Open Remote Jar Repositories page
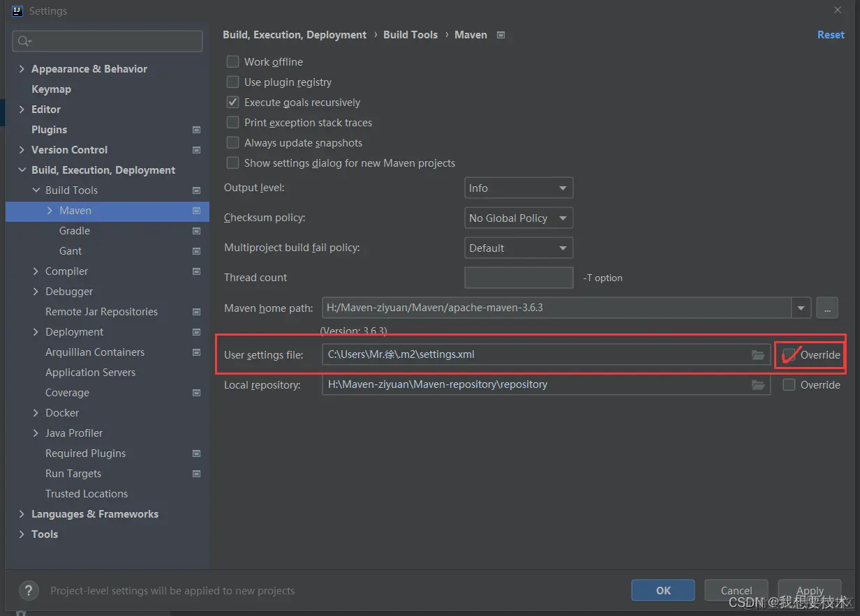This screenshot has width=860, height=616. tap(101, 312)
